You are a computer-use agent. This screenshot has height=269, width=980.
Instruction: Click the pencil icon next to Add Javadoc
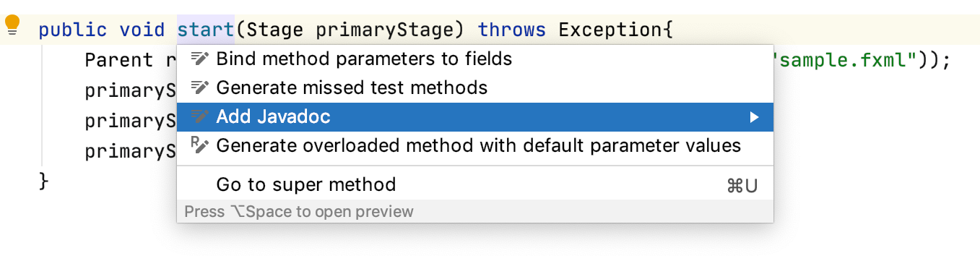pos(199,116)
